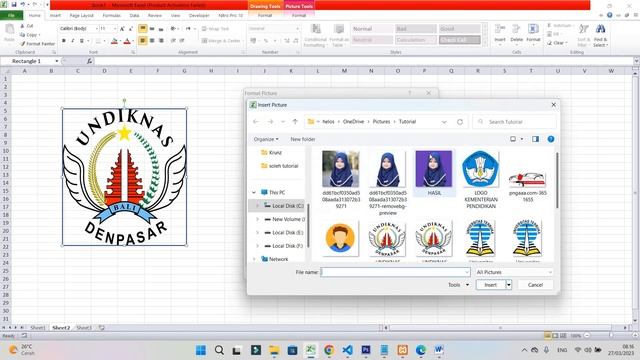The width and height of the screenshot is (640, 360).
Task: Open File Explorer from the taskbar
Action: 274,350
